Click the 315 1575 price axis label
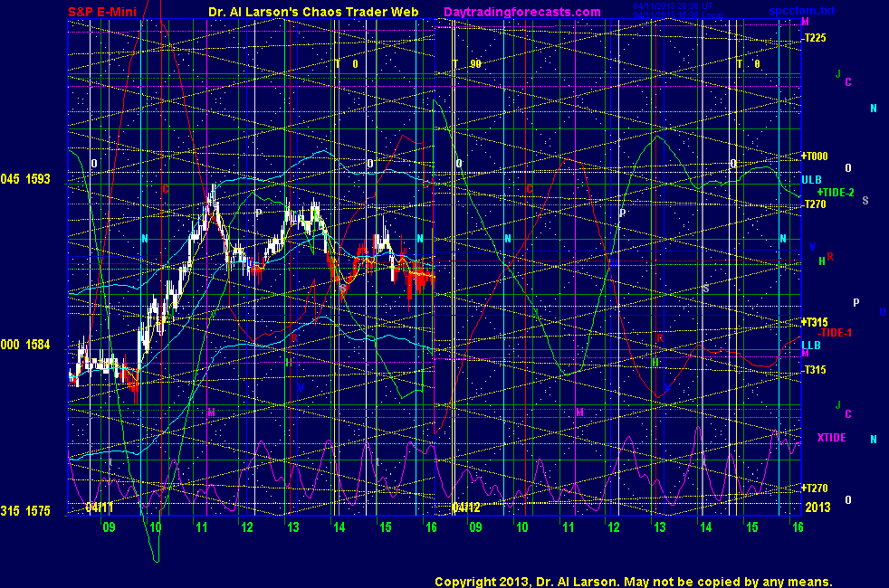 [x=25, y=511]
